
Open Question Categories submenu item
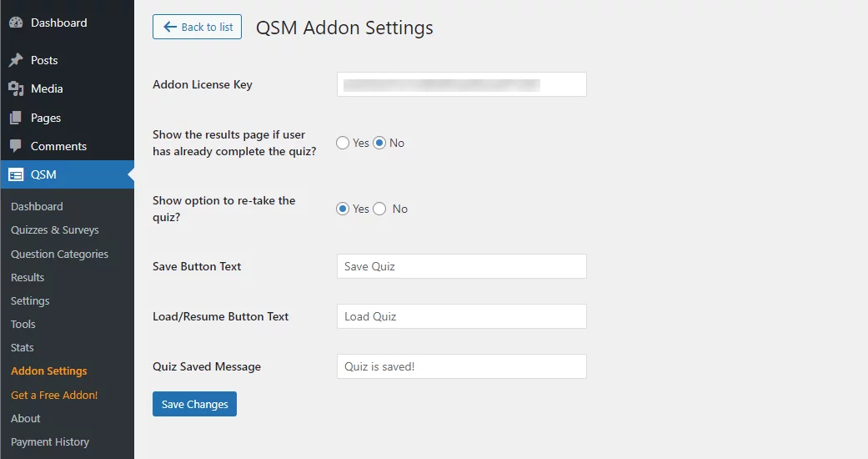[59, 254]
